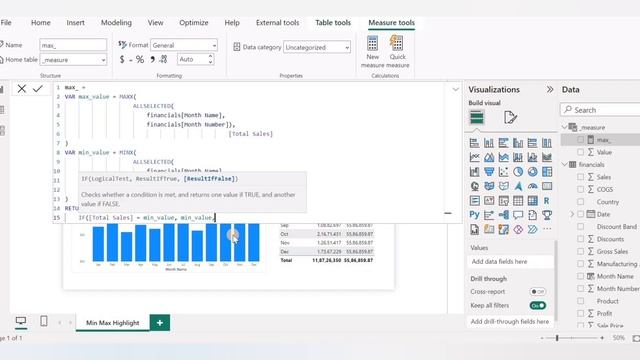This screenshot has height=360, width=640.
Task: Select the globe map visual
Action: [474, 186]
